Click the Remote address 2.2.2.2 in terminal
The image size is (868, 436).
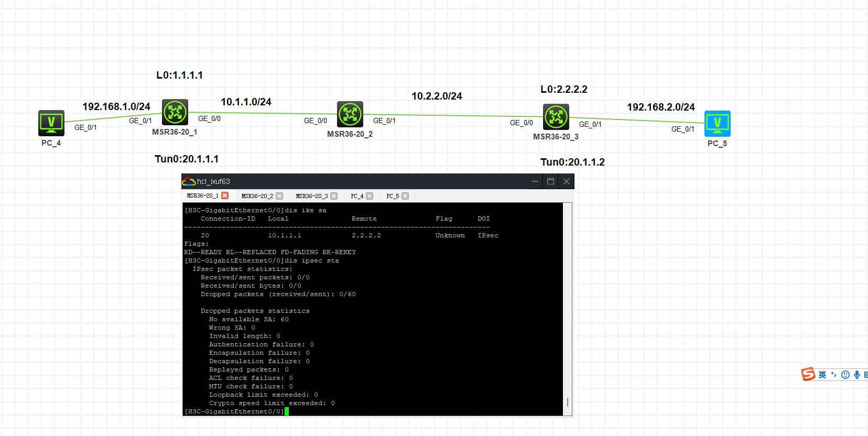[366, 235]
